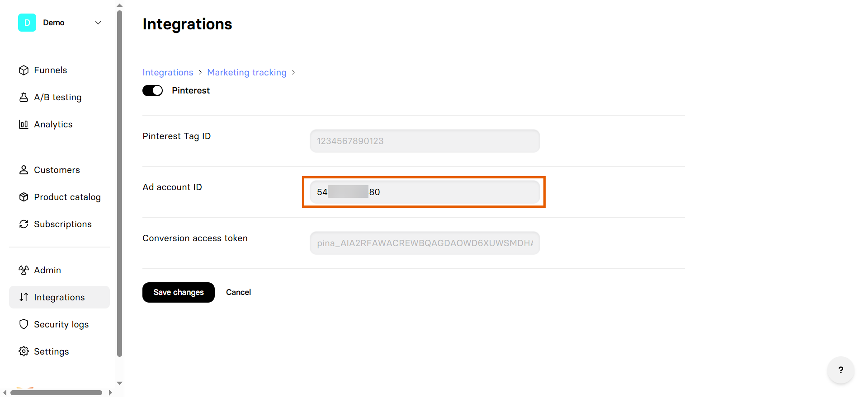The width and height of the screenshot is (868, 397).
Task: Click the Security logs shield icon
Action: [24, 324]
